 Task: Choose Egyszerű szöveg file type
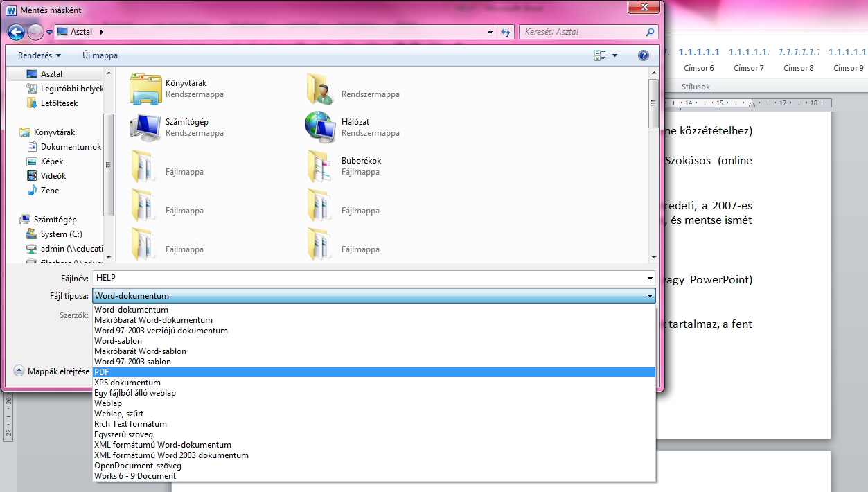(x=374, y=434)
